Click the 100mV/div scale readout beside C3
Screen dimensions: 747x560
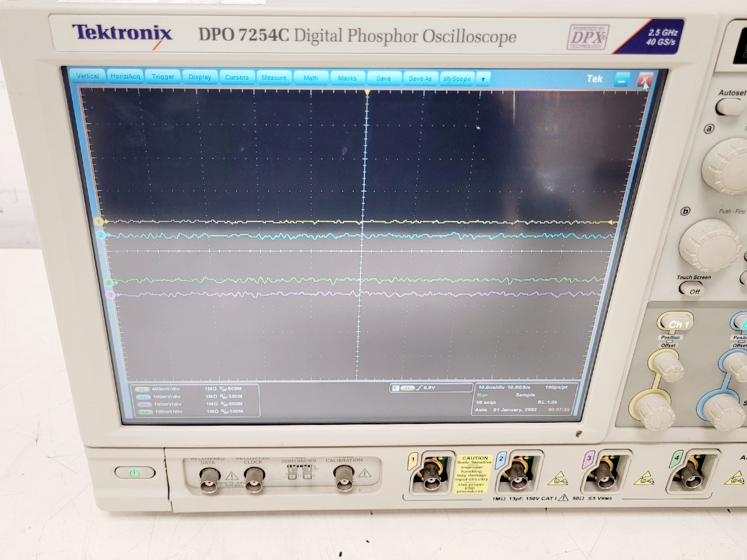click(168, 404)
